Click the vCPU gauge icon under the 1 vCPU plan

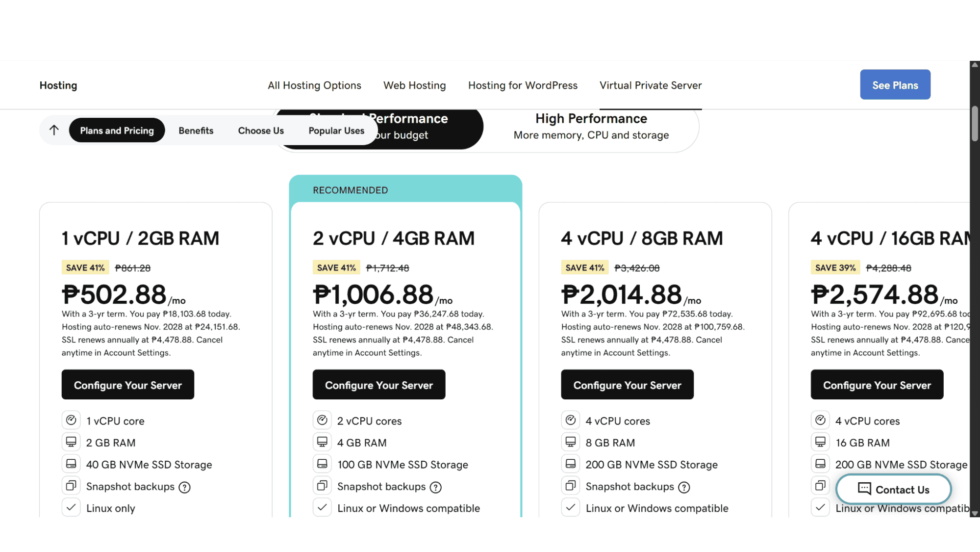[x=71, y=420]
